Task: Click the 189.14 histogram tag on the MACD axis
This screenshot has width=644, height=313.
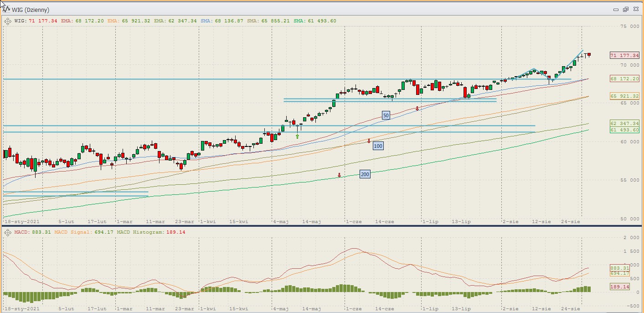Action: click(x=619, y=287)
